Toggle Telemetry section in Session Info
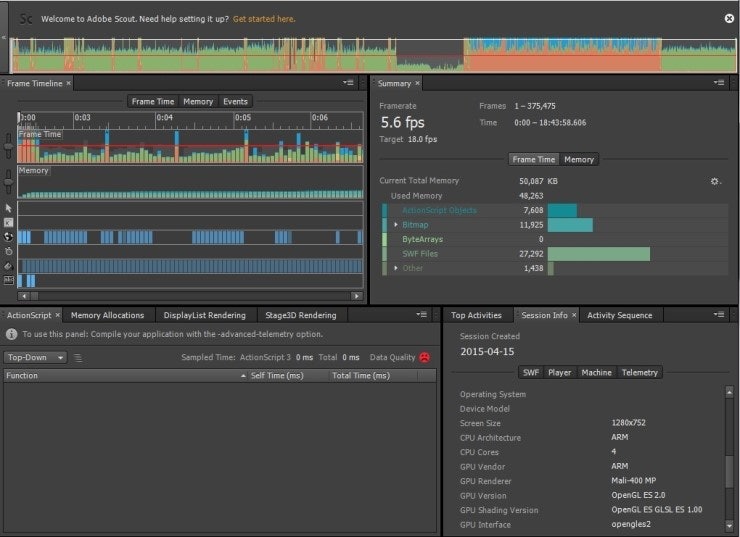 (639, 373)
